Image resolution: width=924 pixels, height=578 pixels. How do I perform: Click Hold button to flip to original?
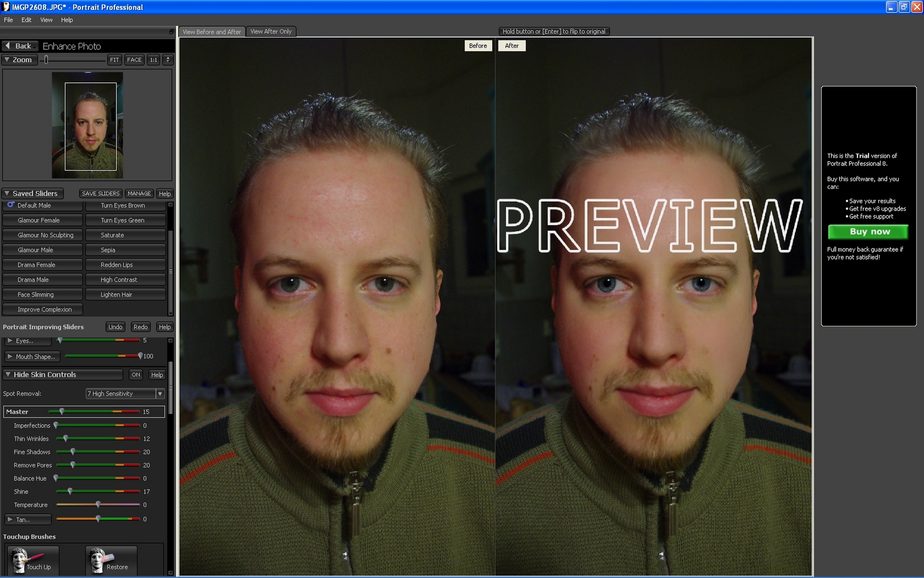pos(554,32)
